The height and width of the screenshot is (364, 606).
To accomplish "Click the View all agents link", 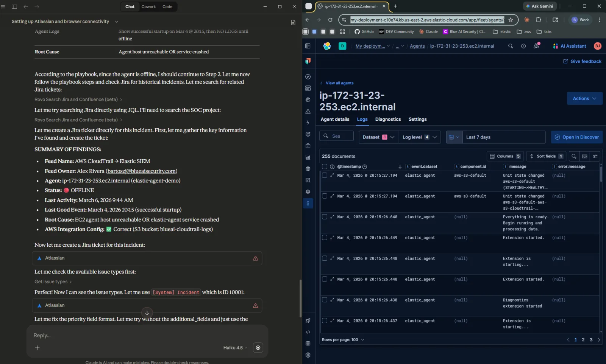I will pyautogui.click(x=337, y=83).
